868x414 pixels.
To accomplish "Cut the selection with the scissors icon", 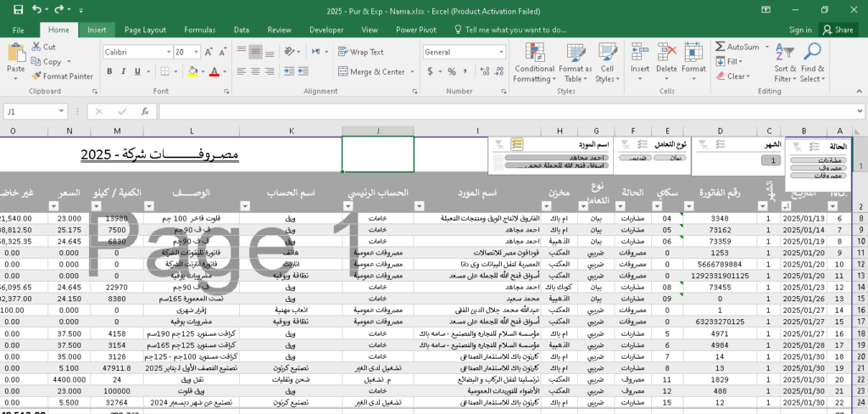I will coord(44,48).
